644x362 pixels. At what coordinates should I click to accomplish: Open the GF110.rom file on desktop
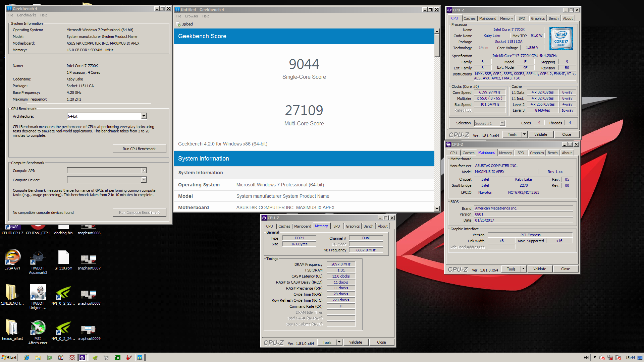pyautogui.click(x=63, y=260)
